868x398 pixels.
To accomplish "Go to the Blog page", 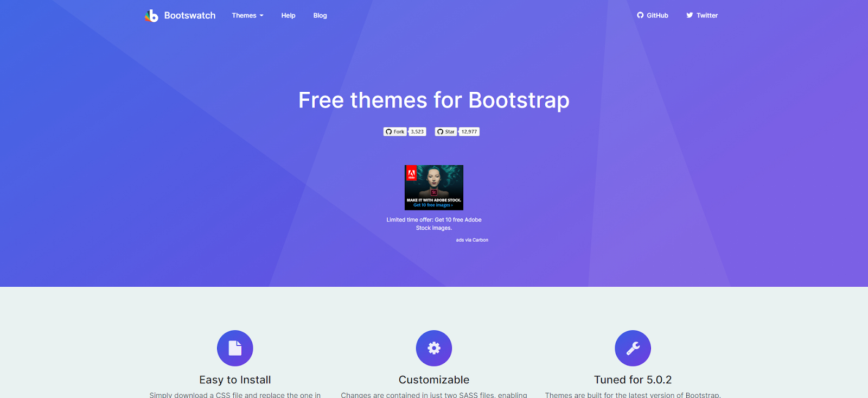I will [x=320, y=16].
